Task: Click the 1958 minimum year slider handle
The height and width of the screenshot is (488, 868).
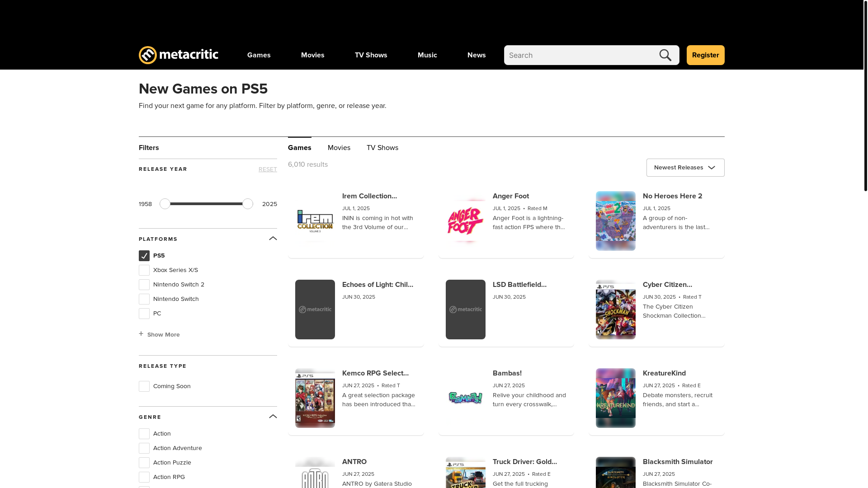Action: click(x=165, y=204)
